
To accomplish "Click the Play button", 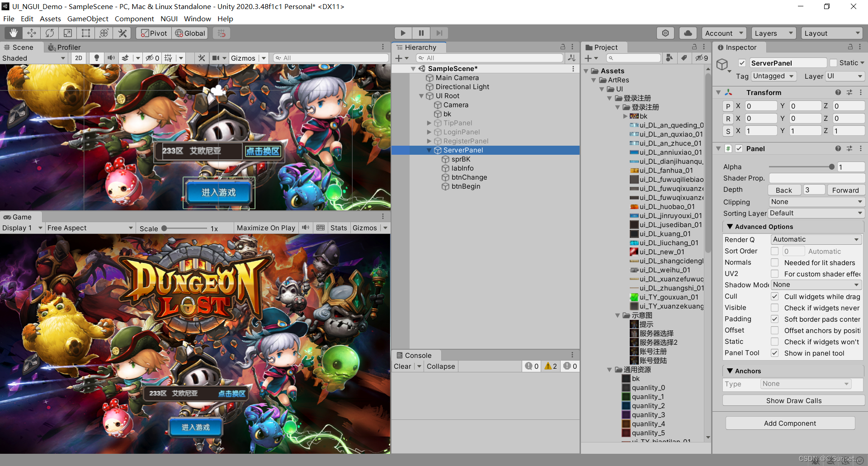I will click(x=403, y=33).
